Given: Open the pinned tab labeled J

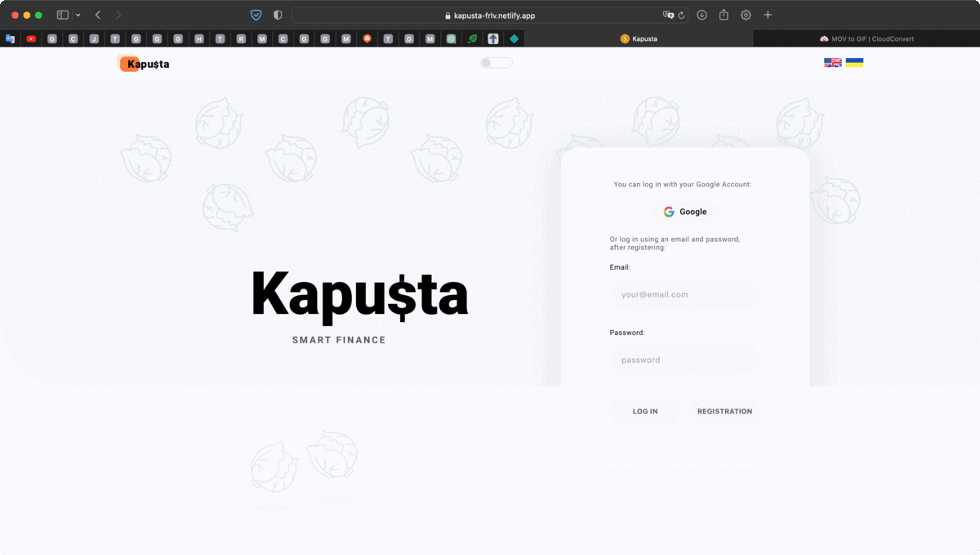Looking at the screenshot, I should (x=95, y=38).
